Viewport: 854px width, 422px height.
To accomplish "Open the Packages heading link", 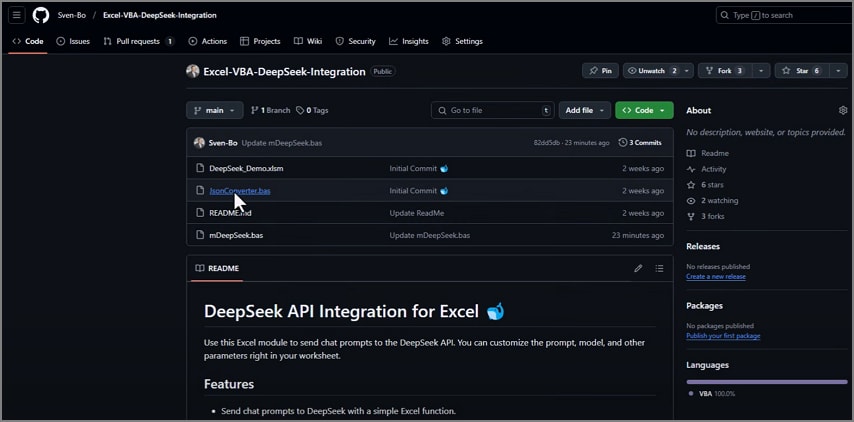I will (x=704, y=306).
